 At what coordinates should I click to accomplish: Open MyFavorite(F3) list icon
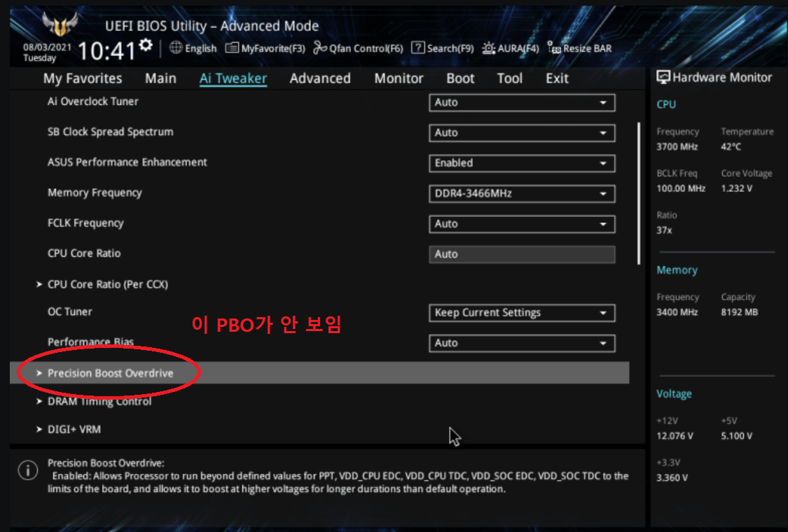[232, 48]
